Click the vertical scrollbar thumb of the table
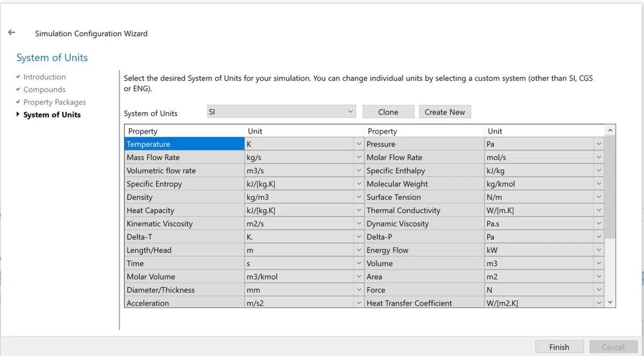Viewport: 644px width, 356px height. click(610, 187)
